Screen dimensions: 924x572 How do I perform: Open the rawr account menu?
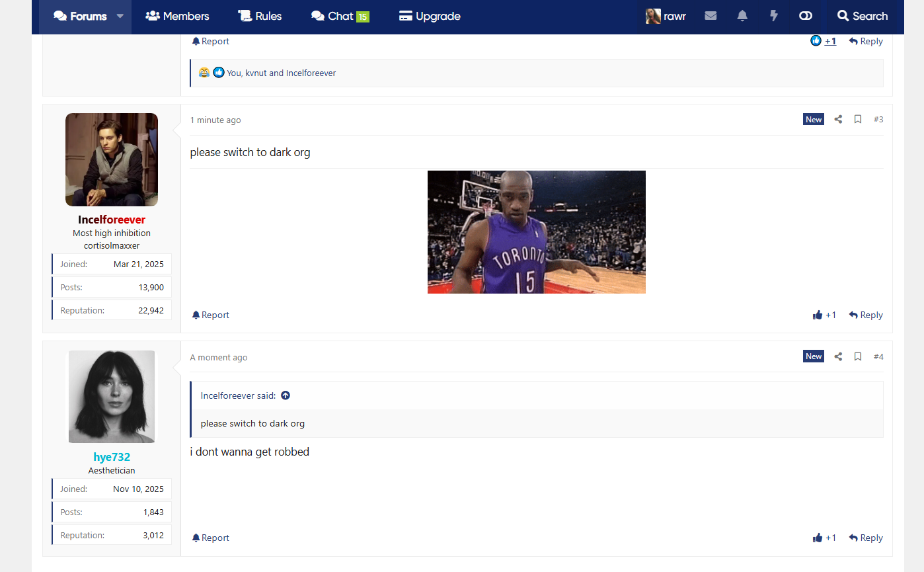tap(666, 16)
